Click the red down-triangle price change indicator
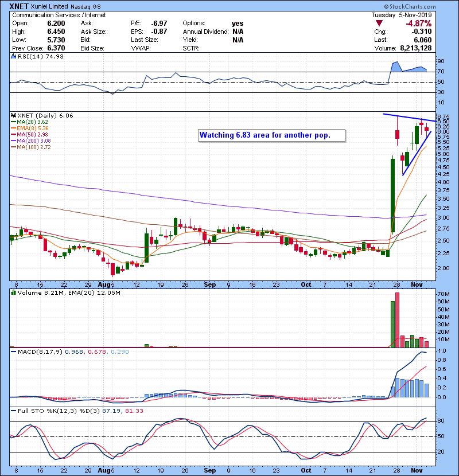 click(x=378, y=24)
